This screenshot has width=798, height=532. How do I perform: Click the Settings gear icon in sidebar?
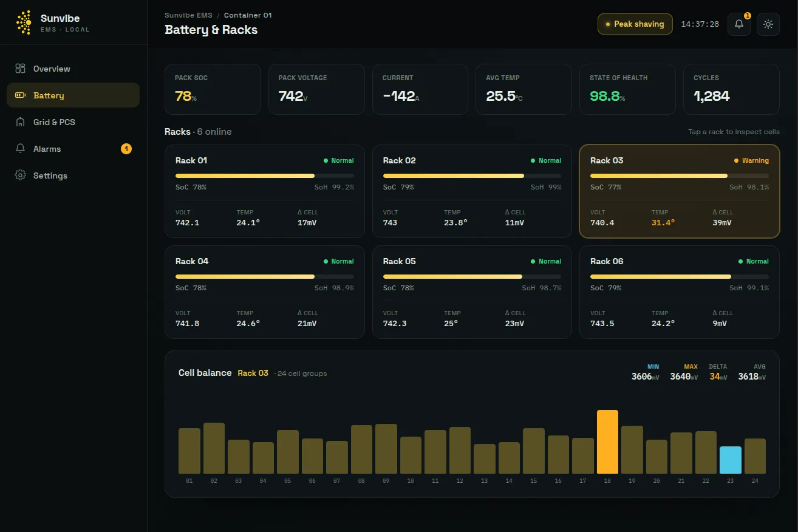20,176
